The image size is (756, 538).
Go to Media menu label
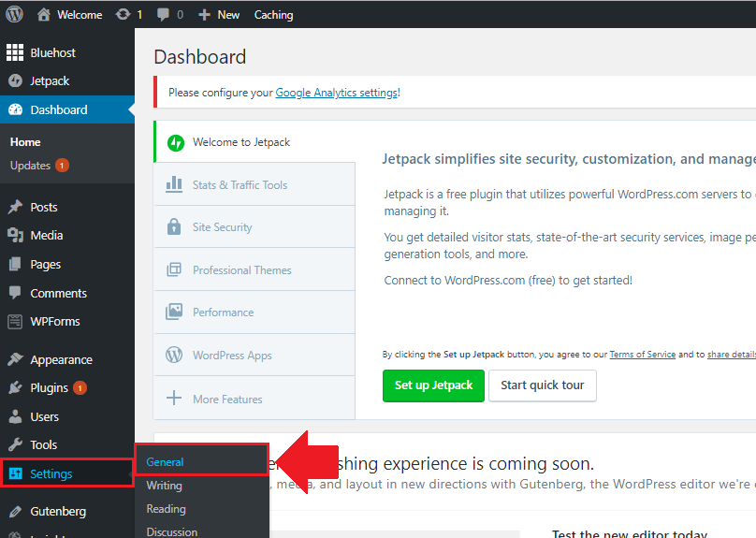(x=46, y=235)
